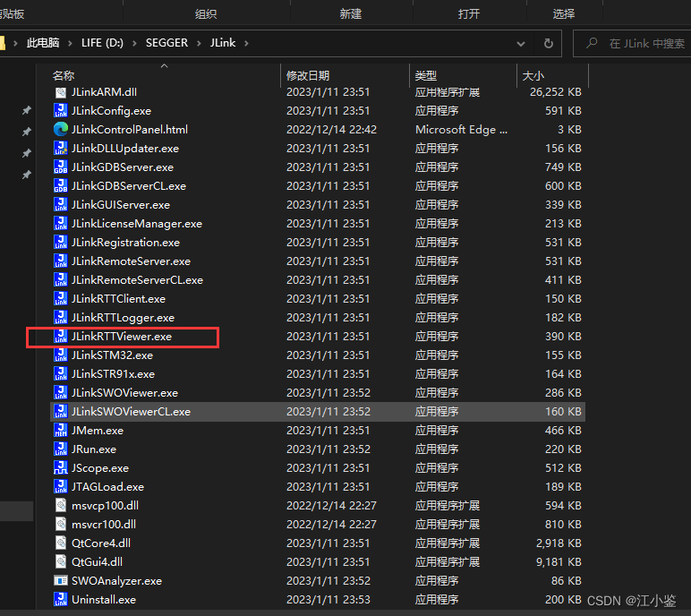Select the JLinkRTTViewer.exe file name

pos(122,337)
